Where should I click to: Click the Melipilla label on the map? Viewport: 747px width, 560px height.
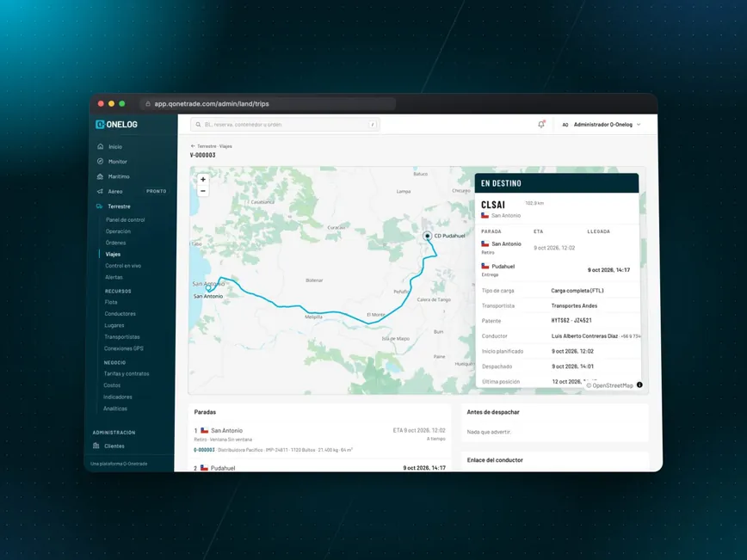click(x=313, y=317)
